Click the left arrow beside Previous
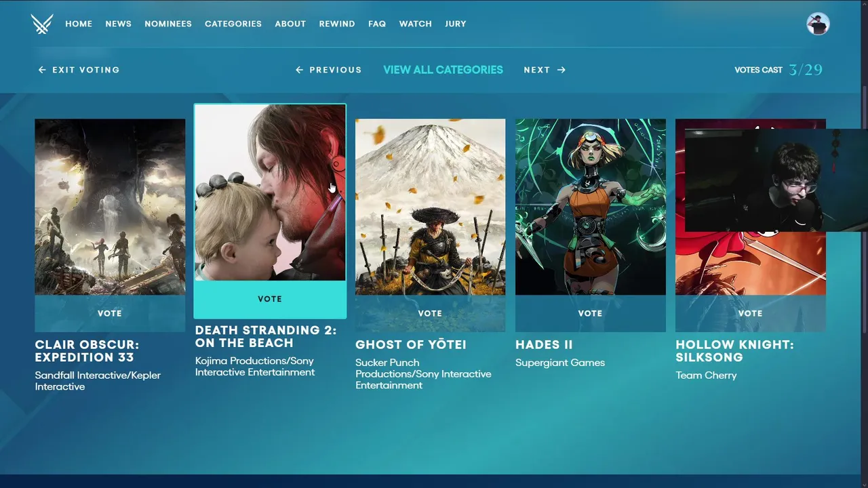The image size is (868, 488). pos(299,70)
